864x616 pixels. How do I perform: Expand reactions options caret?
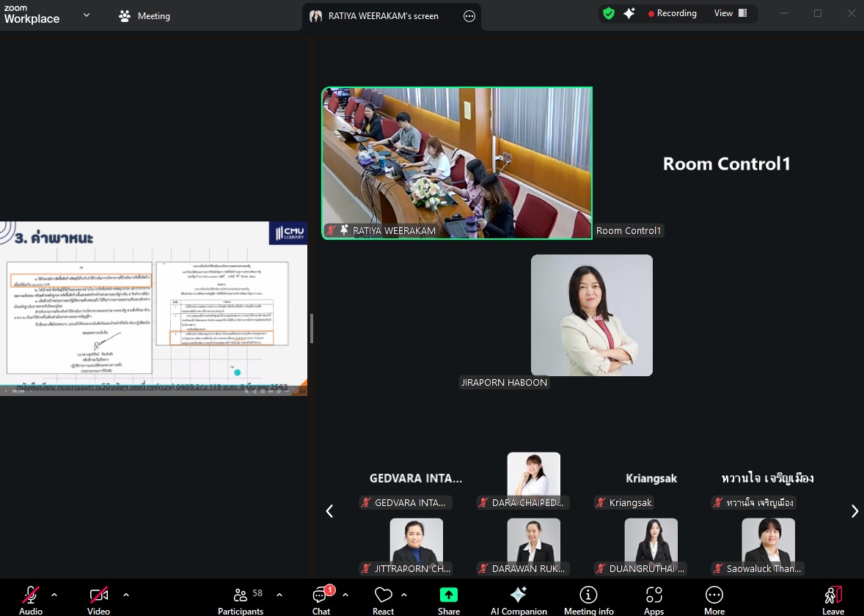click(x=404, y=595)
